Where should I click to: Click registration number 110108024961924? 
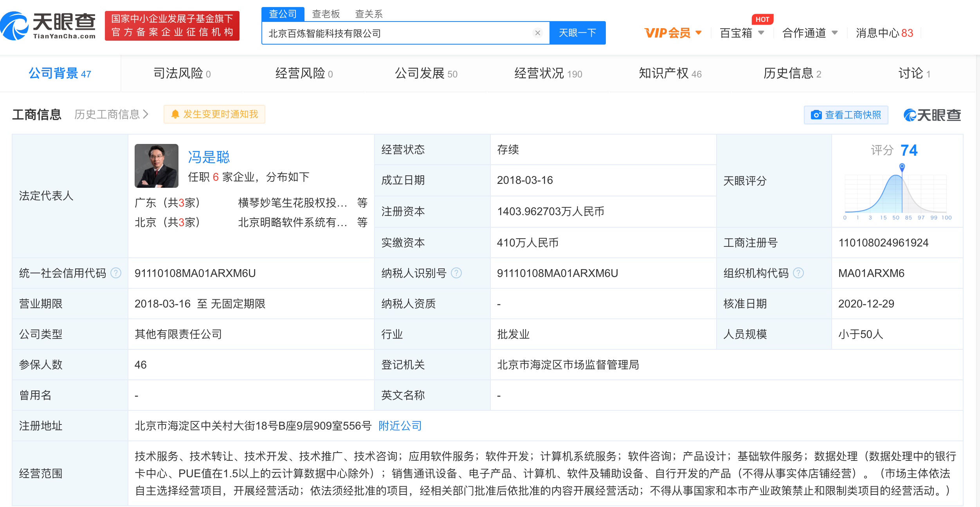click(x=883, y=243)
